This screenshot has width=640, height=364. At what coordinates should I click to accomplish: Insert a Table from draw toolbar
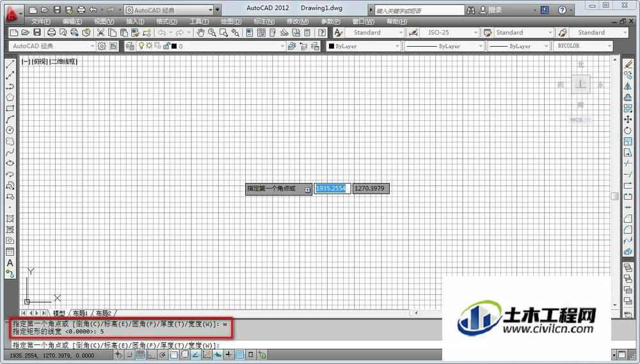point(10,252)
